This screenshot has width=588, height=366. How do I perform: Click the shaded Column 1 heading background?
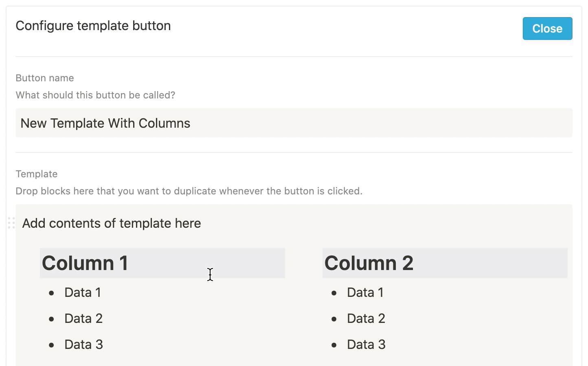pos(224,263)
